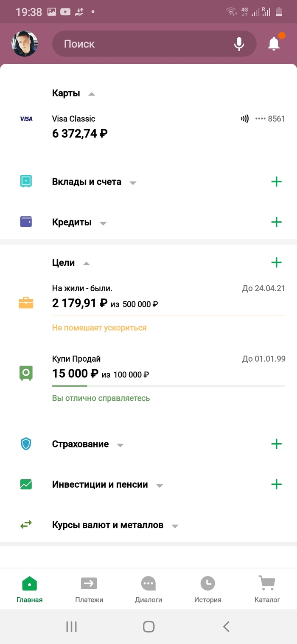Open the Диалоги chat bubble icon
The height and width of the screenshot is (644, 297).
click(x=148, y=583)
